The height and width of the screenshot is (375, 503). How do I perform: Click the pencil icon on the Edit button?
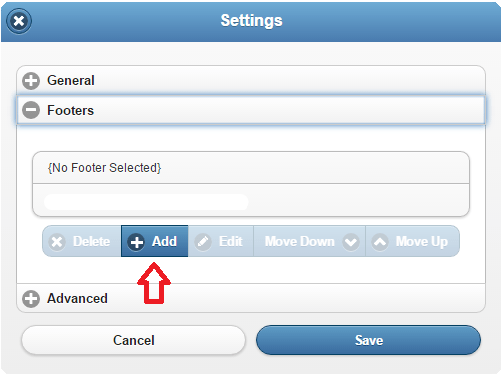pyautogui.click(x=203, y=242)
